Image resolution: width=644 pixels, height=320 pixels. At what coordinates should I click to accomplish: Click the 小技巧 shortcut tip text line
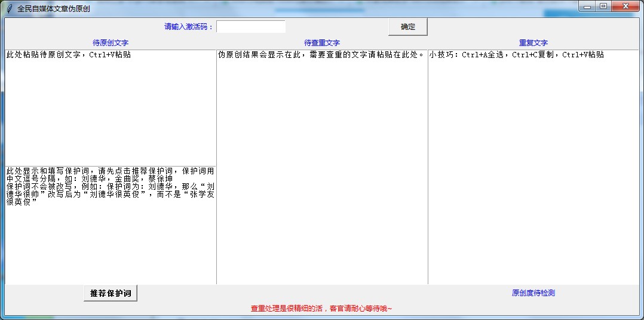point(516,55)
